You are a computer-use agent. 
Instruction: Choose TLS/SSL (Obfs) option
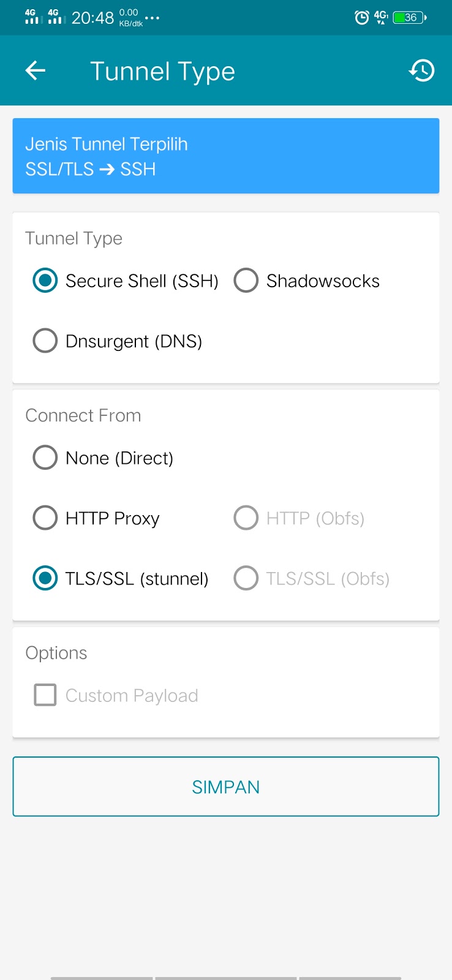click(x=246, y=578)
